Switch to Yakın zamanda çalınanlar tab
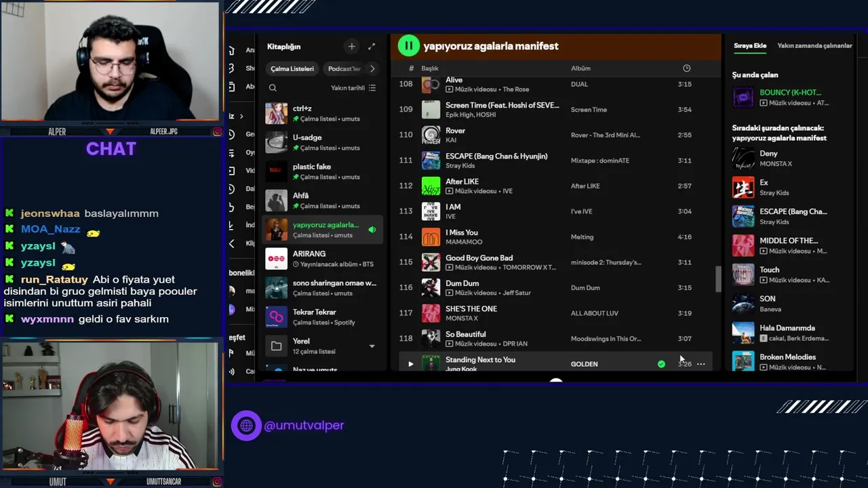Viewport: 868px width, 488px height. click(814, 46)
